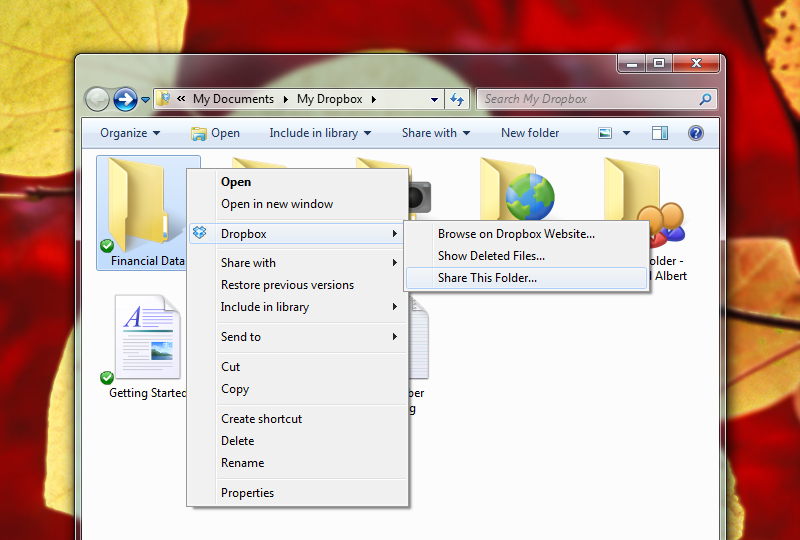Click Include in library in context menu

pyautogui.click(x=298, y=307)
